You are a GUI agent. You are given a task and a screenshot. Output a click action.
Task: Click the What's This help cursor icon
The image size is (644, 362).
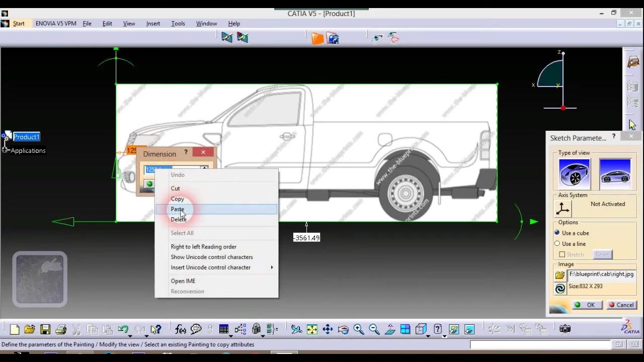(156, 329)
